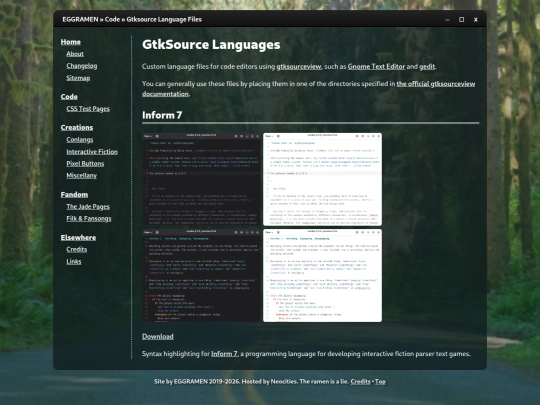Select the Inform 7 section heading
The image size is (540, 405).
pyautogui.click(x=162, y=115)
